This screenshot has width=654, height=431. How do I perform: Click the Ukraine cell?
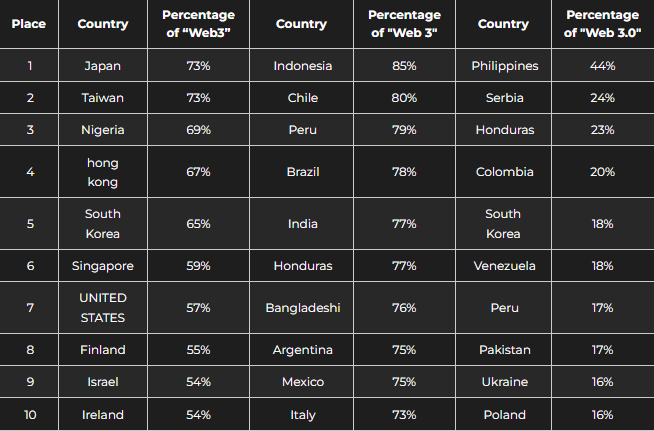click(x=504, y=382)
